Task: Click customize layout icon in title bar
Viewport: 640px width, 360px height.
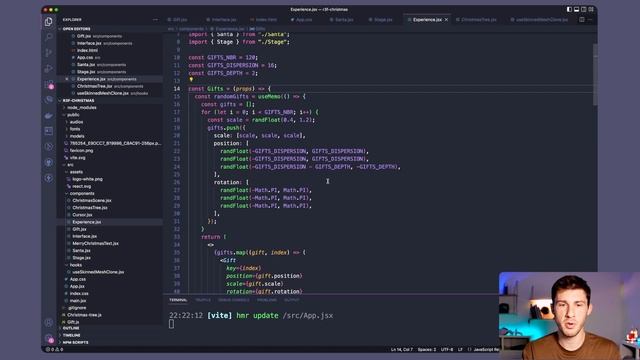Action: [591, 9]
